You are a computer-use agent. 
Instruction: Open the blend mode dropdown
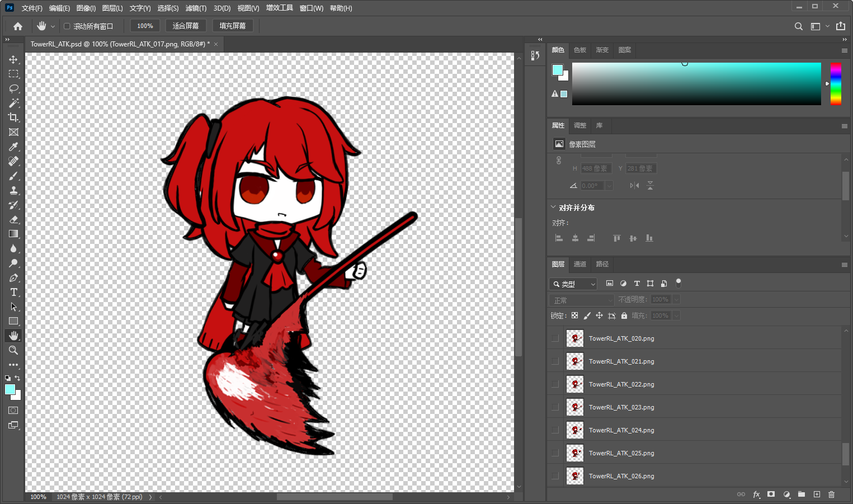pos(582,300)
